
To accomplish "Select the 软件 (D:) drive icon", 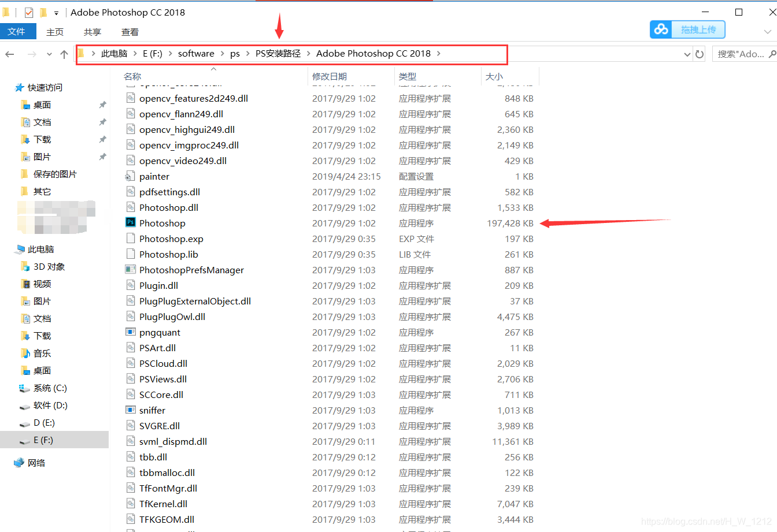I will coord(25,405).
